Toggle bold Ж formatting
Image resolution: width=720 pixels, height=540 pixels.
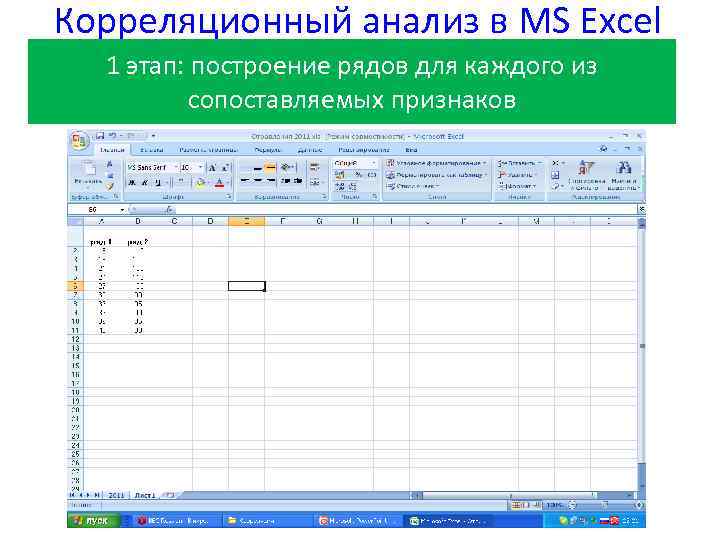pyautogui.click(x=132, y=183)
